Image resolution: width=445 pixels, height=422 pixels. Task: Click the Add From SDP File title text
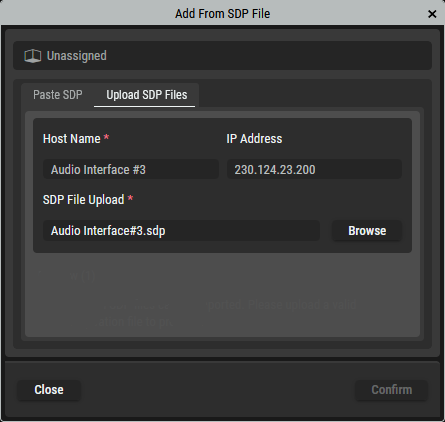(223, 14)
